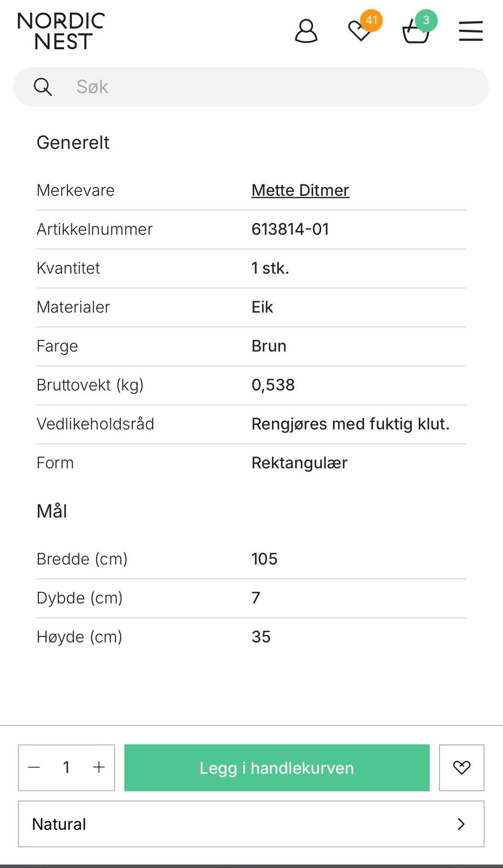Click the green 3 cart count badge

(426, 20)
